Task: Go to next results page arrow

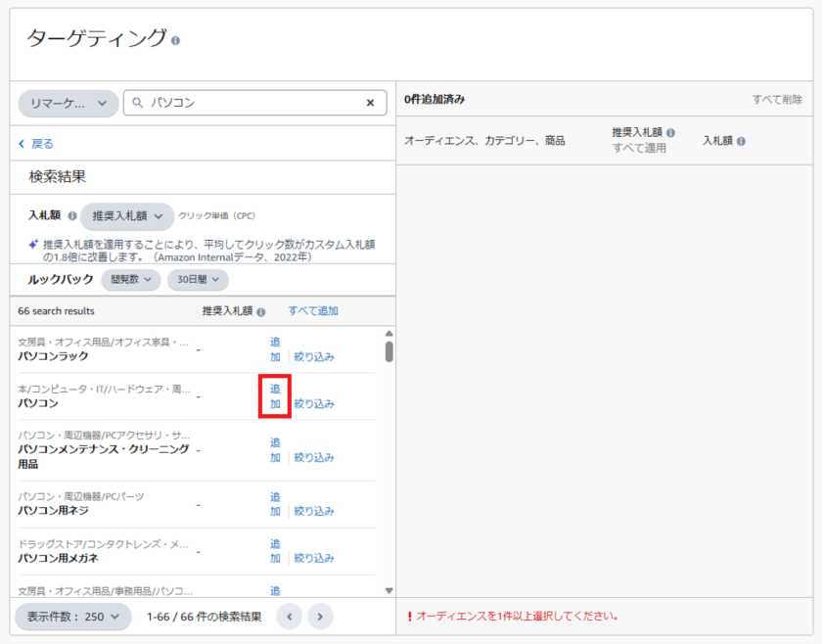Action: tap(321, 617)
